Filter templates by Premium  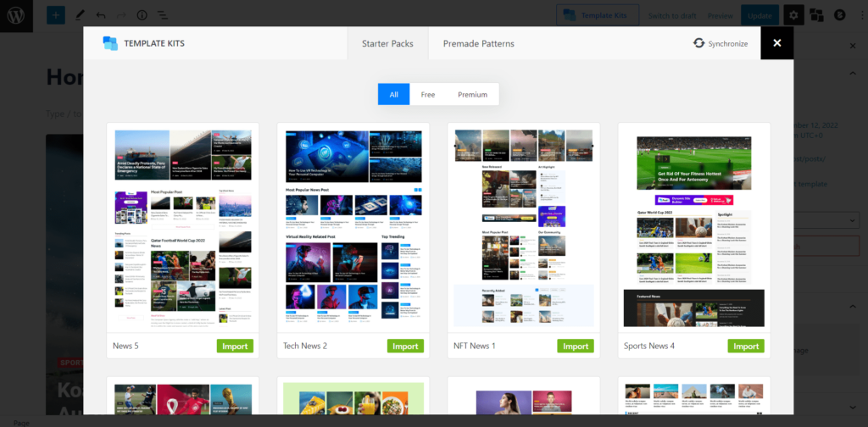473,95
